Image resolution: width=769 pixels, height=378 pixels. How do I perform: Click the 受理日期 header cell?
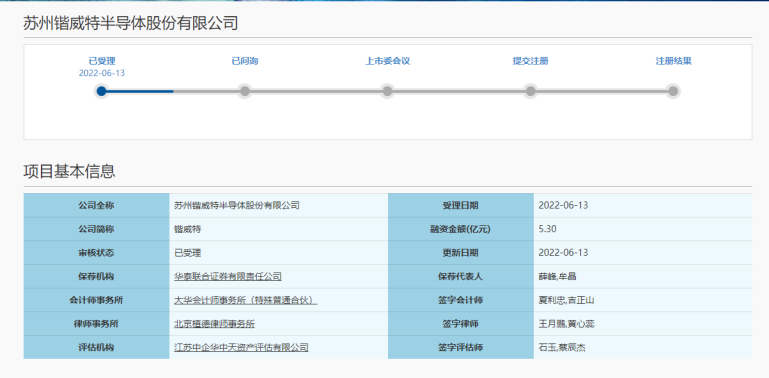(x=461, y=205)
